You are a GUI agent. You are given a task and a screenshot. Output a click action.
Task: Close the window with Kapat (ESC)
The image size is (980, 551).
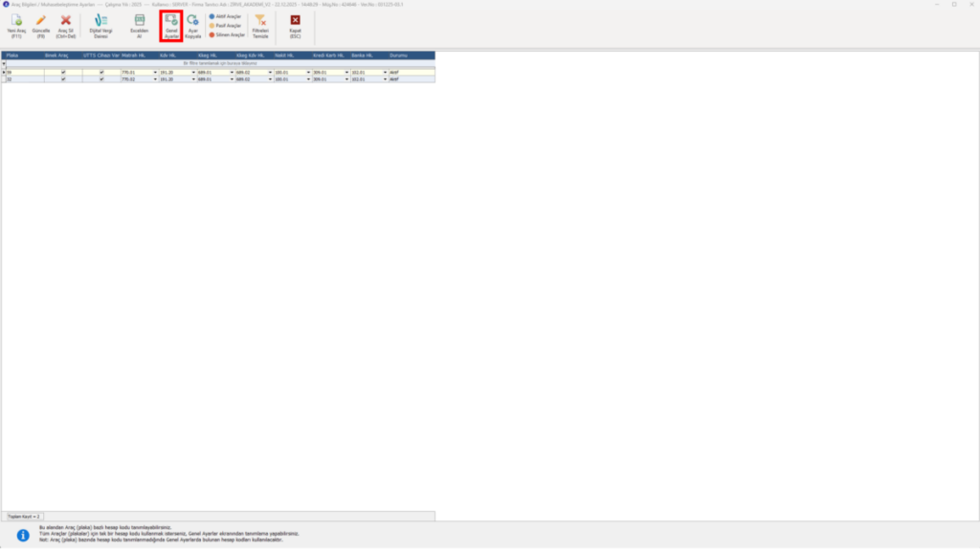pyautogui.click(x=295, y=26)
